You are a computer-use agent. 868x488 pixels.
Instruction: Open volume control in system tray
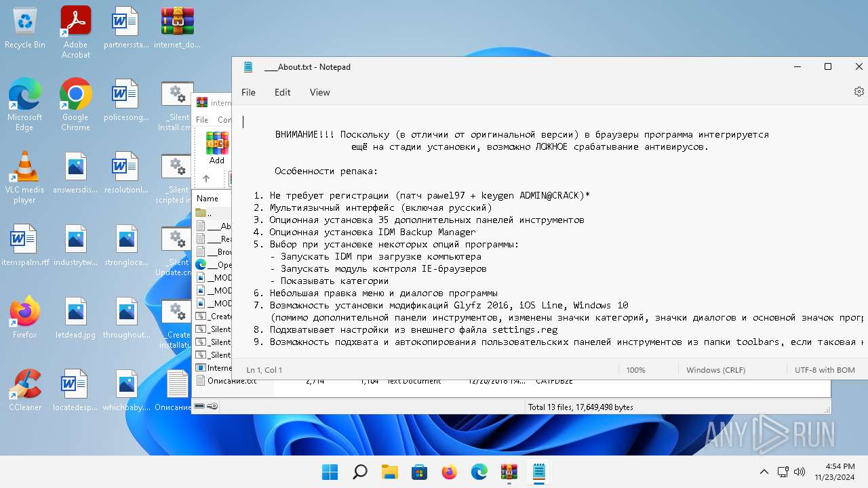800,472
